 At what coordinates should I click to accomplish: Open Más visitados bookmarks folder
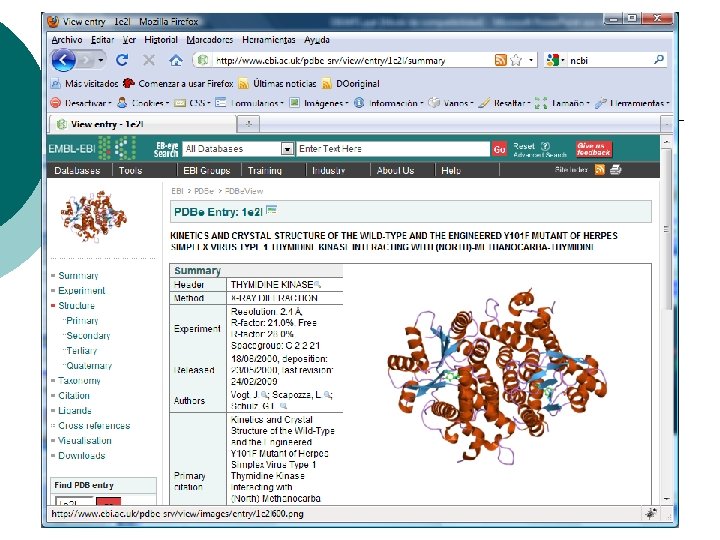(85, 84)
